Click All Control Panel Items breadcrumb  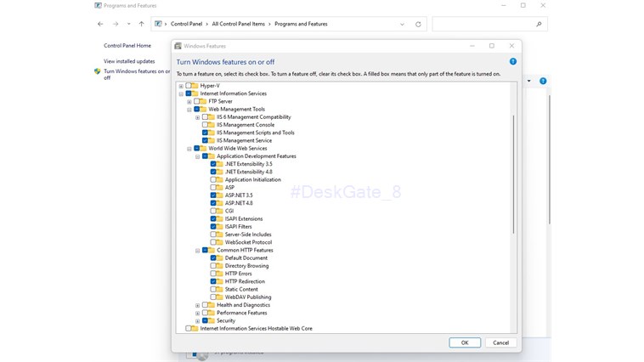238,24
